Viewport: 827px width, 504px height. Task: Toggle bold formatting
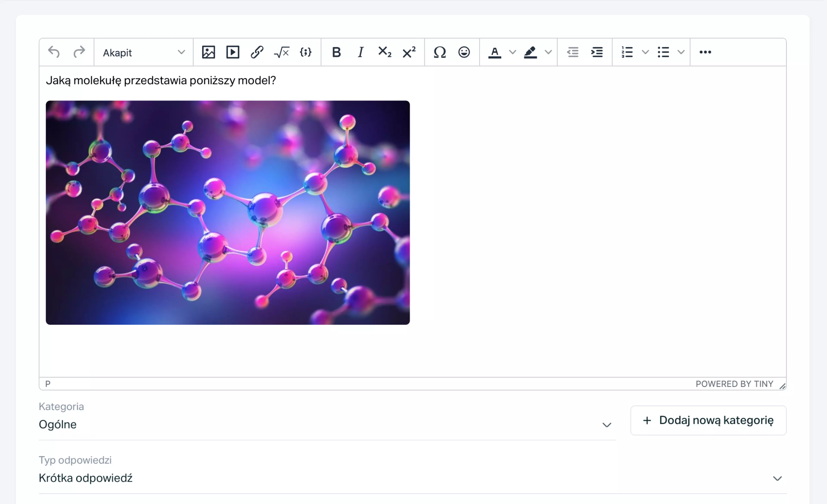pyautogui.click(x=336, y=52)
